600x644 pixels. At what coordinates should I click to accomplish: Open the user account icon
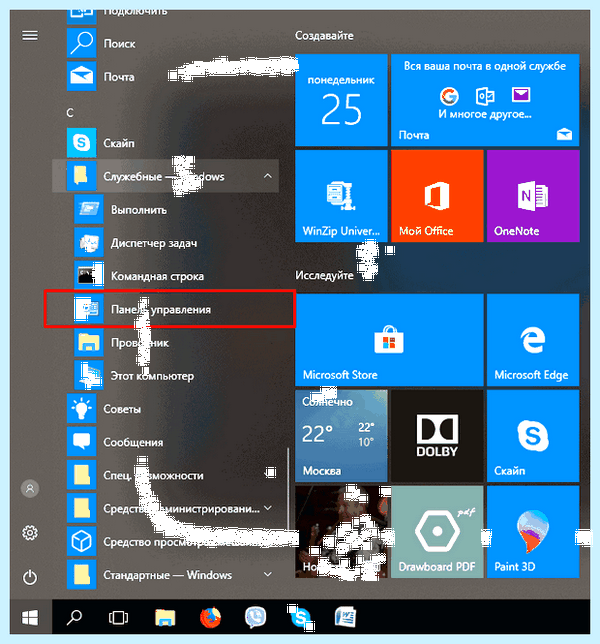tap(30, 489)
